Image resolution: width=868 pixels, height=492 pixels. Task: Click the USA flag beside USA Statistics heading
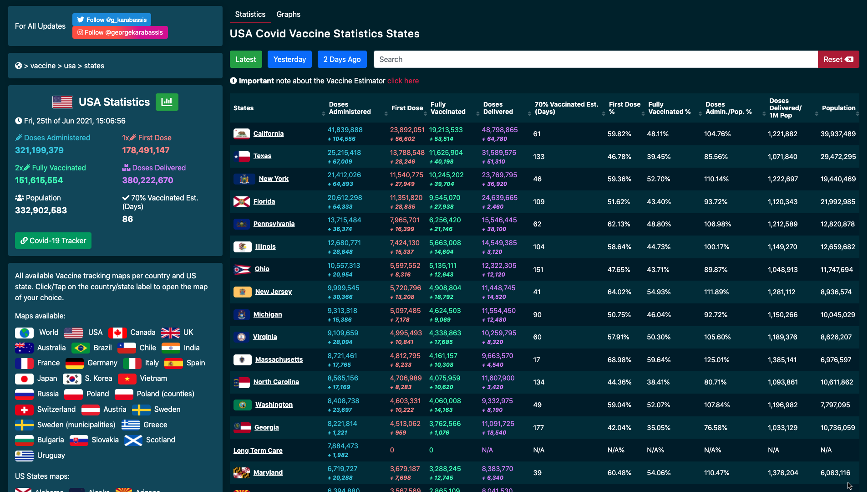click(63, 102)
